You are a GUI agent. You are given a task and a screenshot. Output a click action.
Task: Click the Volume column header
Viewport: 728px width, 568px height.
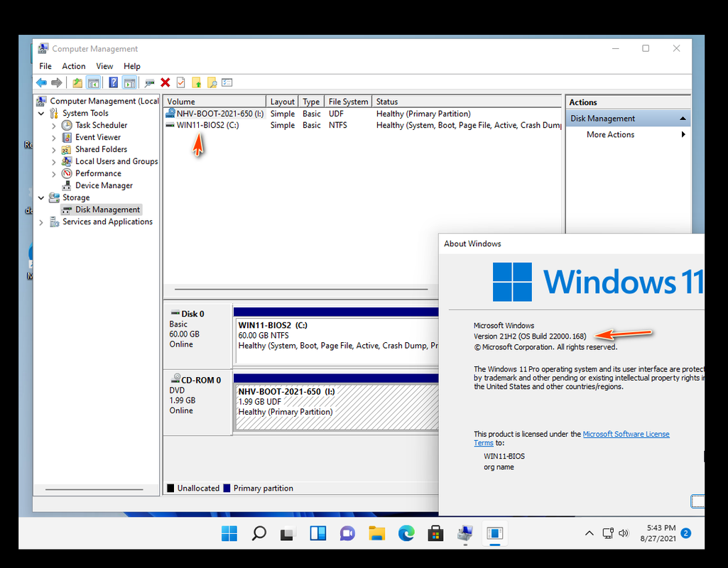215,102
